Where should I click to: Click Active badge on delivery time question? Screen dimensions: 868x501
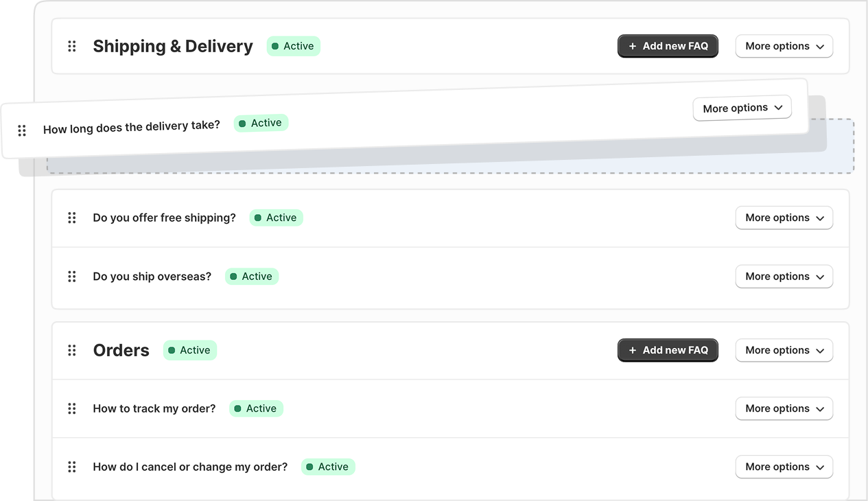[261, 124]
